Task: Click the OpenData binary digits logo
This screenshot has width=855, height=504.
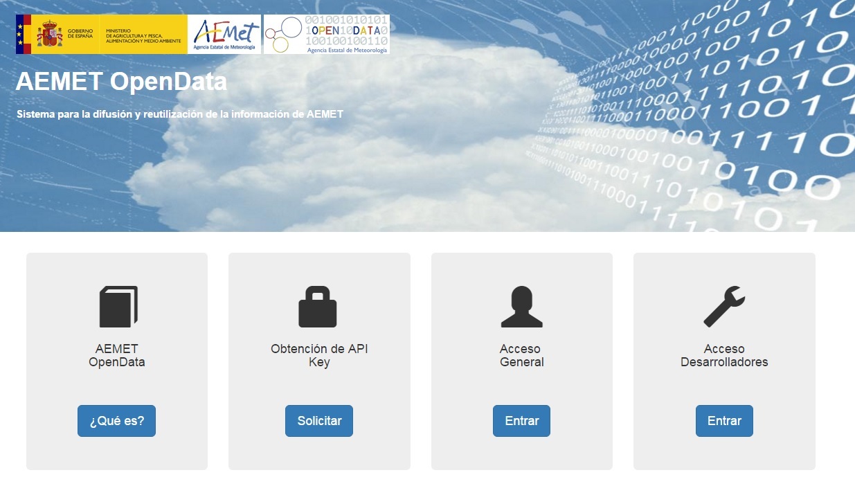Action: coord(327,35)
